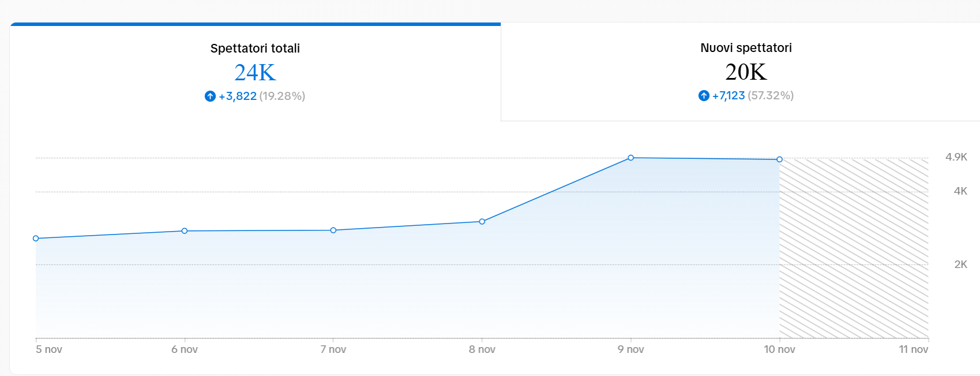Viewport: 980px width, 376px height.
Task: Click the up-arrow icon beside +3,822
Action: point(210,96)
